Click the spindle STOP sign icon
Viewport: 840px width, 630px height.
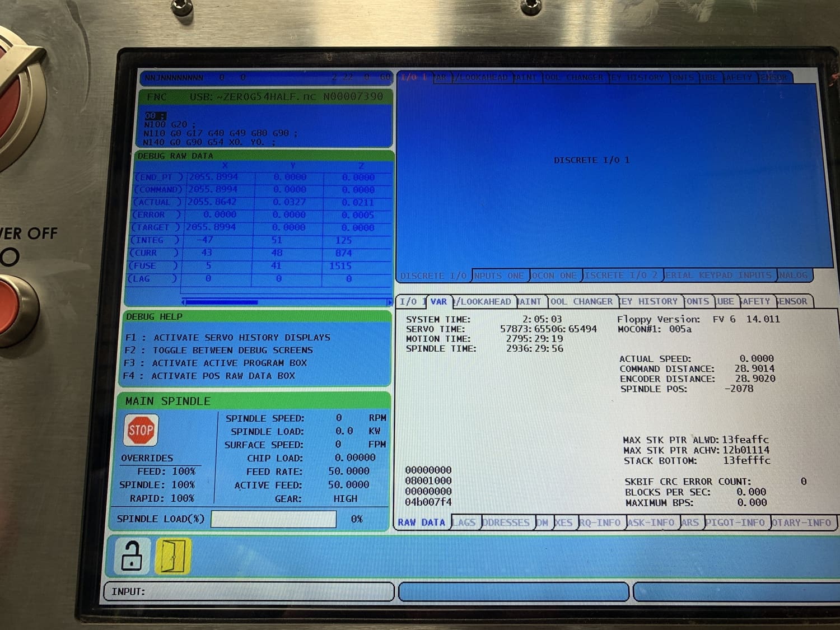(x=141, y=430)
